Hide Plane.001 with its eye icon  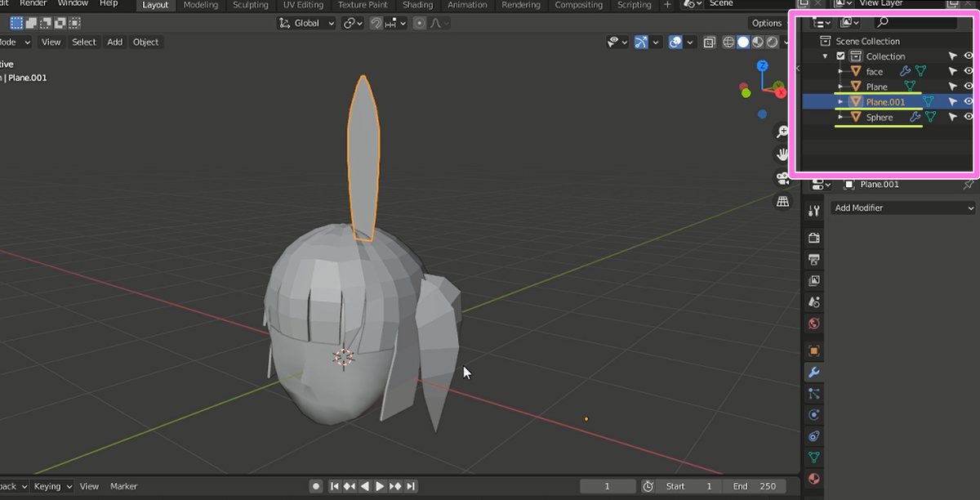969,101
